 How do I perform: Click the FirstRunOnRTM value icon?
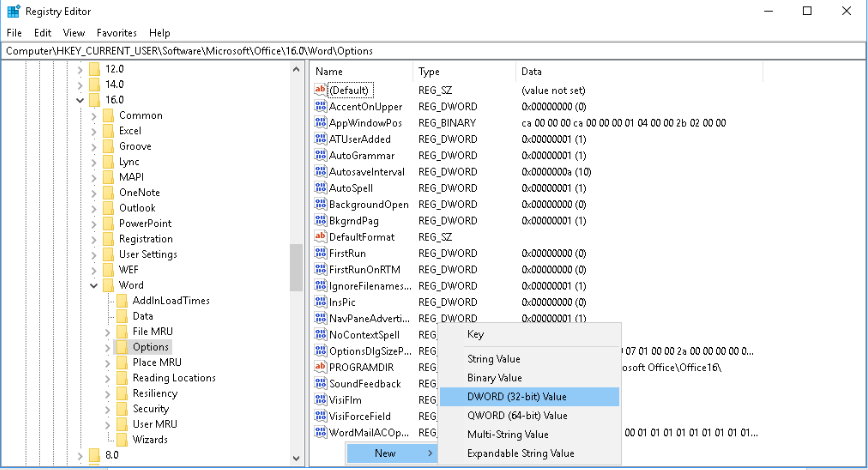(321, 269)
